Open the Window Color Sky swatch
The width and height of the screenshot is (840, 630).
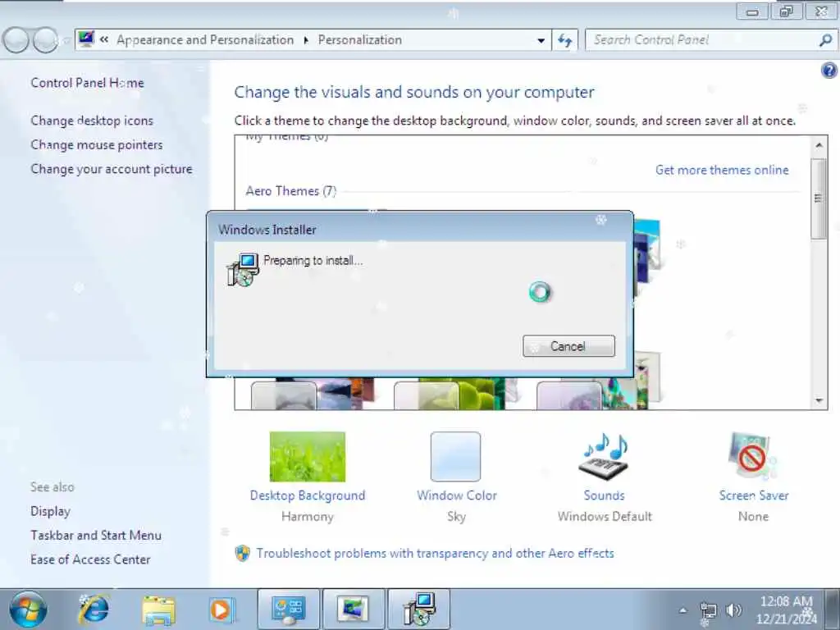tap(455, 456)
